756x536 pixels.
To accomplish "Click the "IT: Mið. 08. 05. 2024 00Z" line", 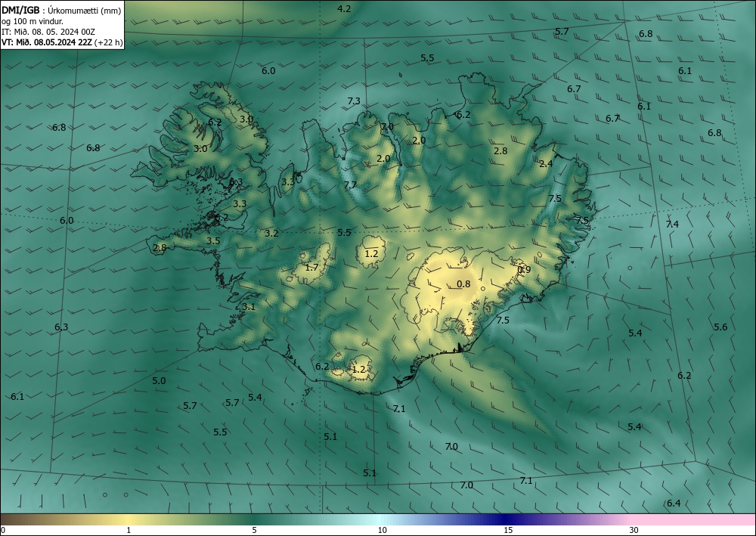I will [x=48, y=32].
